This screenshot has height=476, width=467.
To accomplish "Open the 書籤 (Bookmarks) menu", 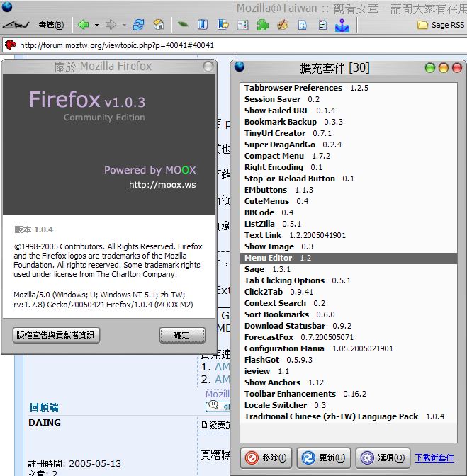I will [50, 25].
